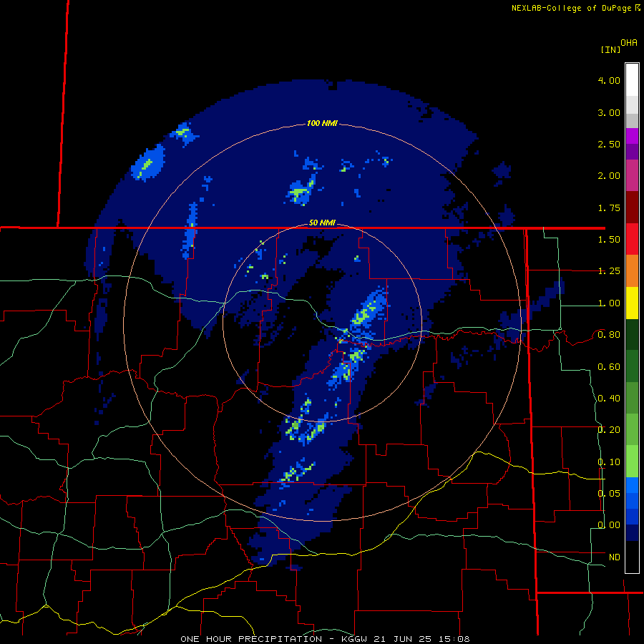Click the 3.00 legend value

pyautogui.click(x=609, y=112)
